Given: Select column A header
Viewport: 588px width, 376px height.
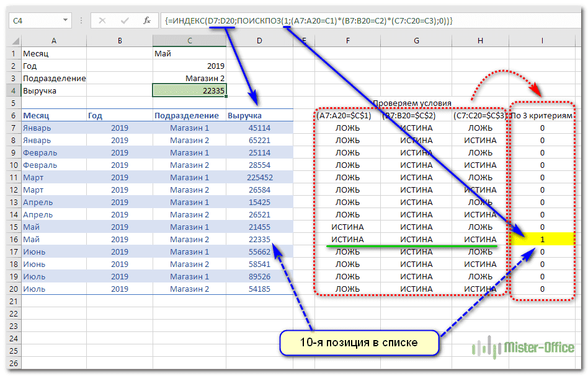Looking at the screenshot, I should click(54, 41).
